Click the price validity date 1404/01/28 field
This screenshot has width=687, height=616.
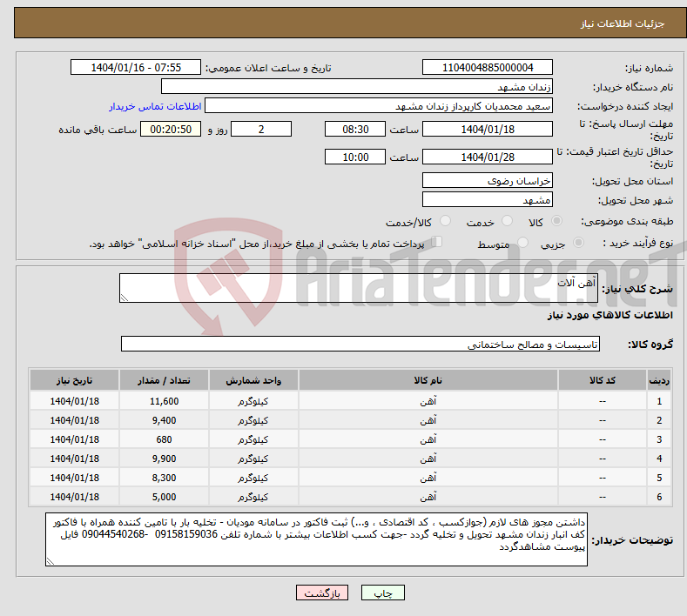pos(488,157)
